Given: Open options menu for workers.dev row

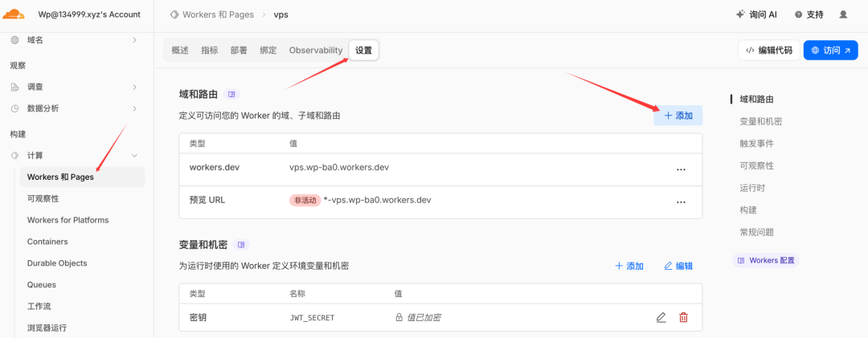Looking at the screenshot, I should (681, 169).
